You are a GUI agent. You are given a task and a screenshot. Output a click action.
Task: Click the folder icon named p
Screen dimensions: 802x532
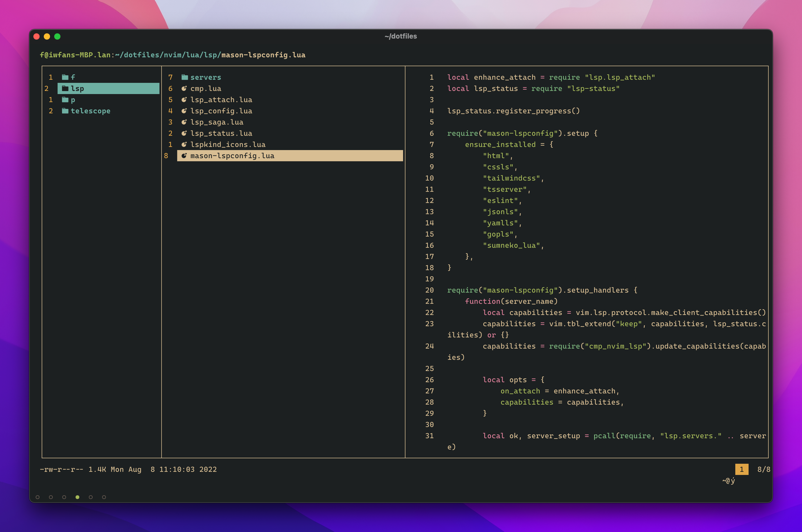(x=65, y=100)
